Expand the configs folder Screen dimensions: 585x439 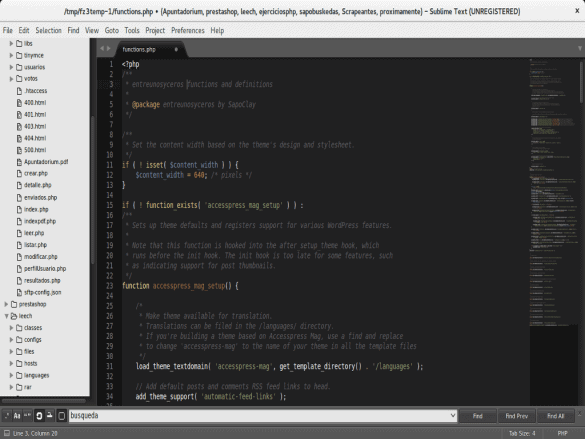(11, 340)
